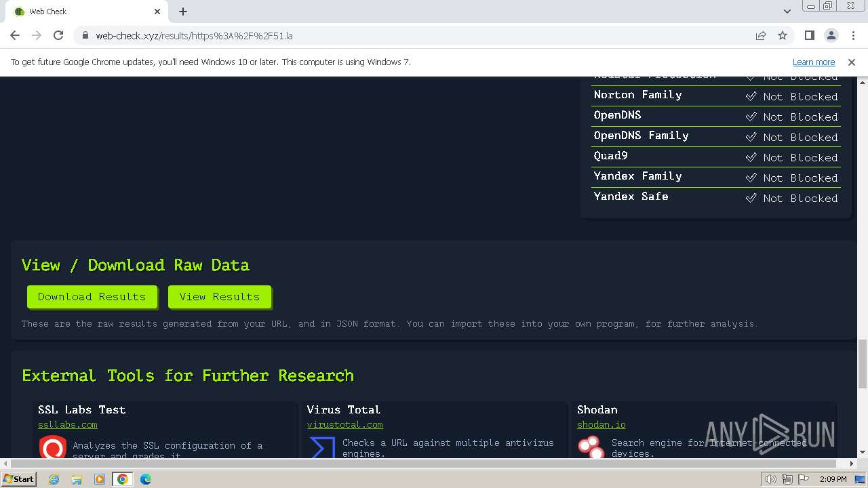Screen dimensions: 868x488
Task: Click the vertical scrollbar thumb
Action: pos(863,363)
